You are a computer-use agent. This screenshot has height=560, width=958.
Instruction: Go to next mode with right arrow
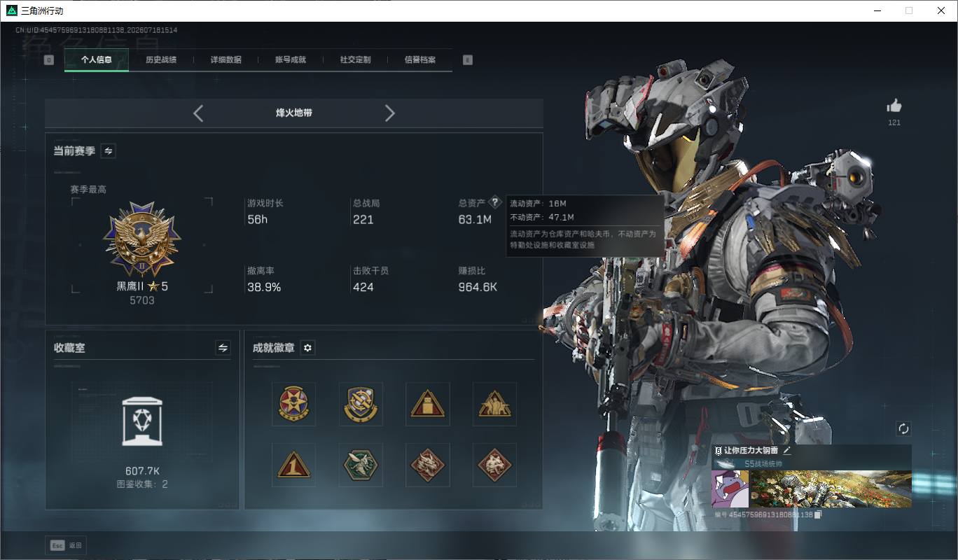tap(390, 113)
